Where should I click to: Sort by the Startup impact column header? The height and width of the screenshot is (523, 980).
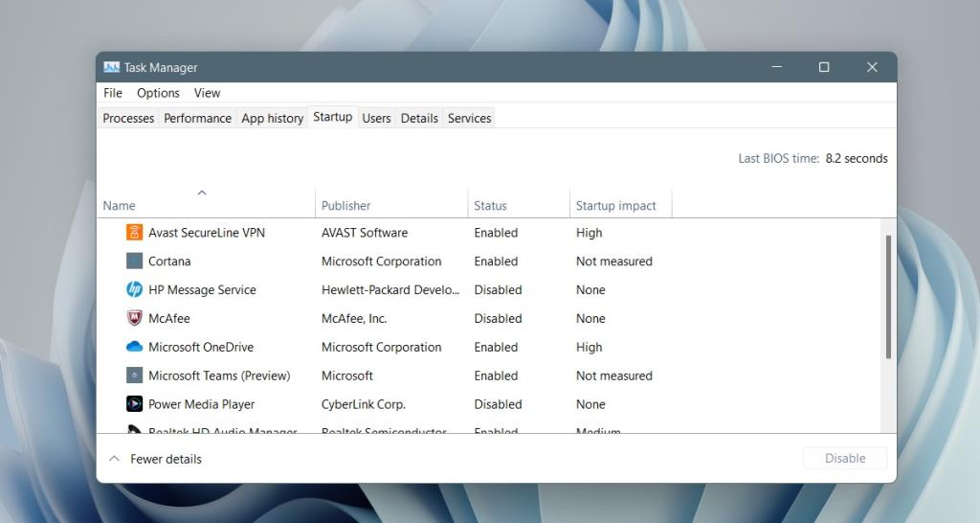[x=620, y=205]
